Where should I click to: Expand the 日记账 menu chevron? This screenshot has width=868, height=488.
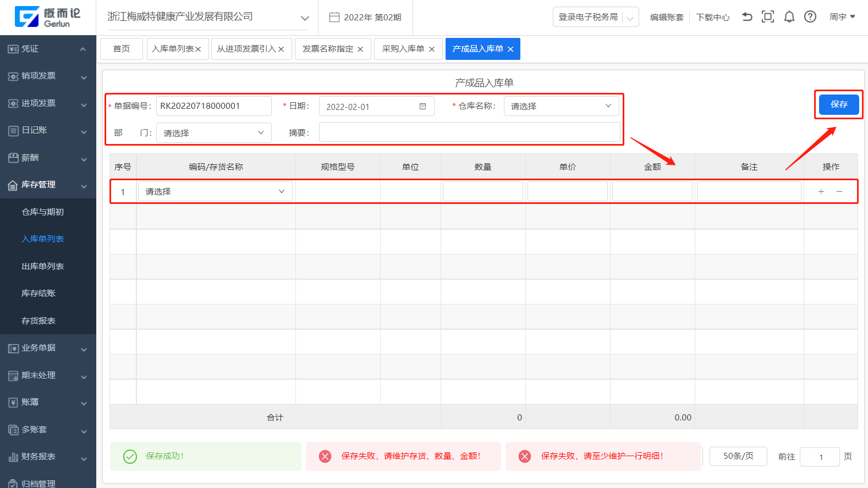(x=84, y=132)
